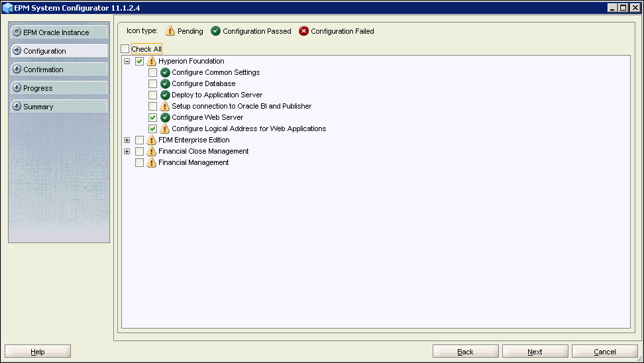
Task: Check Setup connection to Oracle BI and Publisher box
Action: click(152, 107)
